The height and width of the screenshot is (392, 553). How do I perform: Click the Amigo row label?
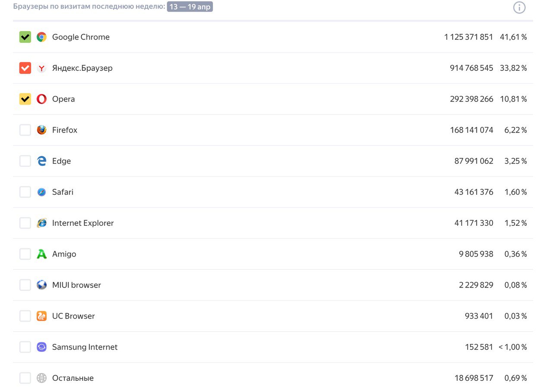(64, 254)
